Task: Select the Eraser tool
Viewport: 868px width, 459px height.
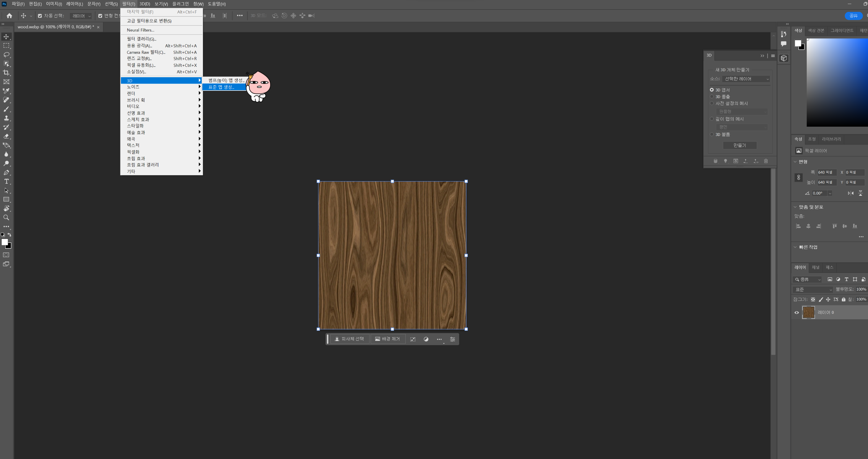Action: pyautogui.click(x=6, y=137)
